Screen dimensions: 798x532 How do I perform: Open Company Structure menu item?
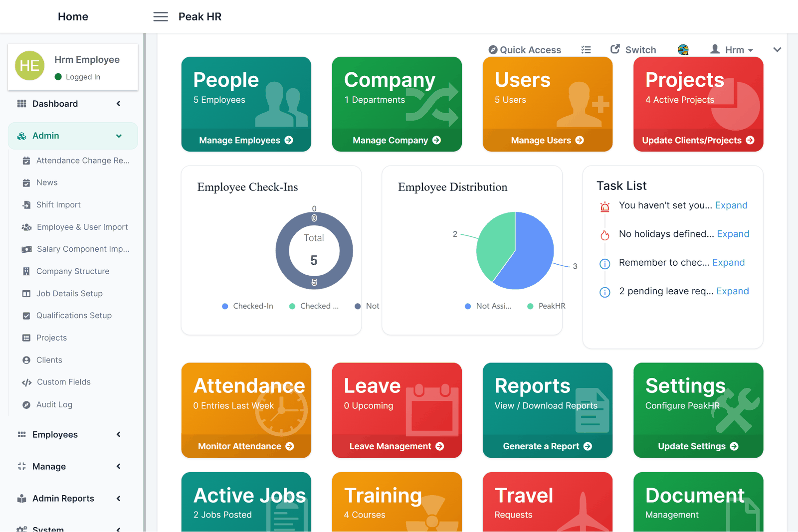click(73, 271)
